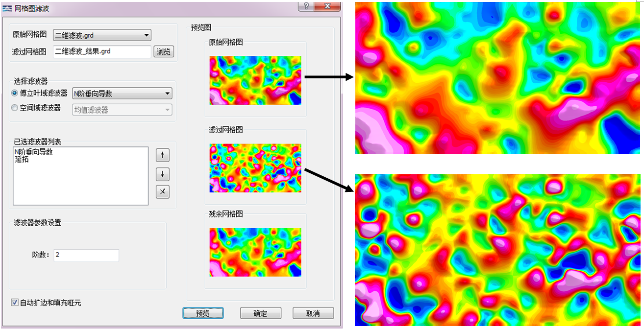644x331 pixels.
Task: Click the 已选滤波器列表 label
Action: click(37, 142)
